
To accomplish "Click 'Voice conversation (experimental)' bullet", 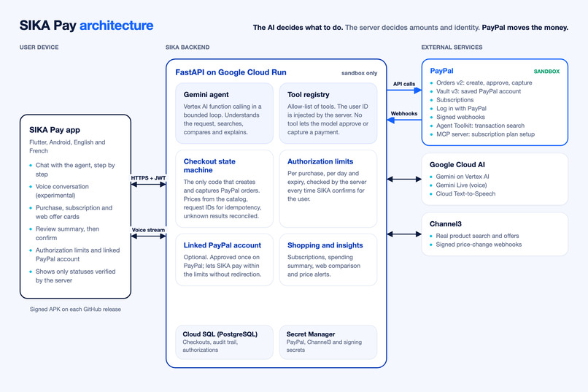I will (62, 191).
